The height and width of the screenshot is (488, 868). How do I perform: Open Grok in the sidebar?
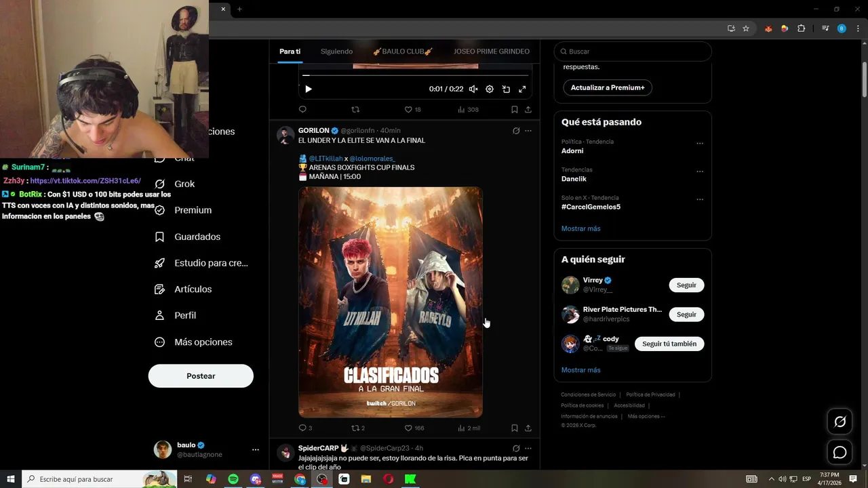175,184
